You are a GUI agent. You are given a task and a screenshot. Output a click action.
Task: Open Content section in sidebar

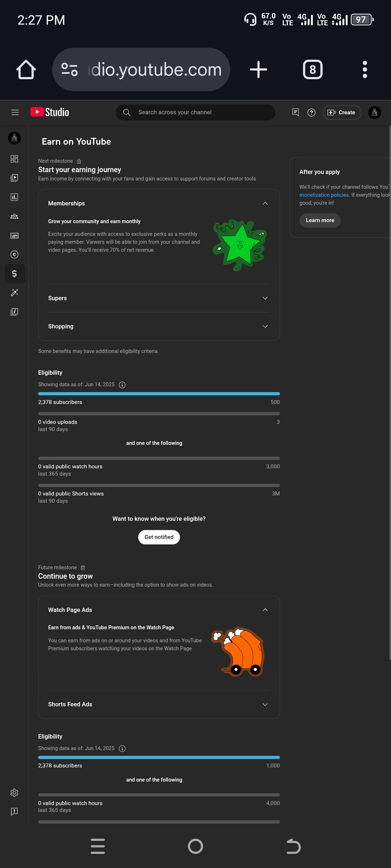click(x=14, y=178)
